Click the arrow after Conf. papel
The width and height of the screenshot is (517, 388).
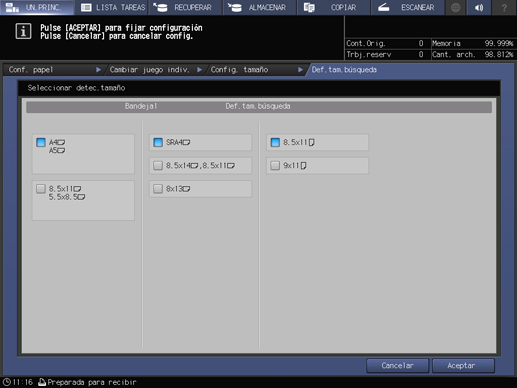pyautogui.click(x=98, y=70)
